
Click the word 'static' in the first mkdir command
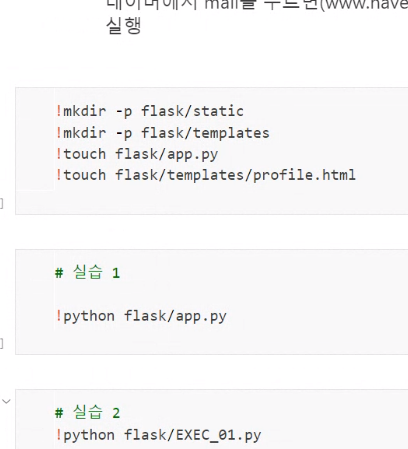pos(218,111)
